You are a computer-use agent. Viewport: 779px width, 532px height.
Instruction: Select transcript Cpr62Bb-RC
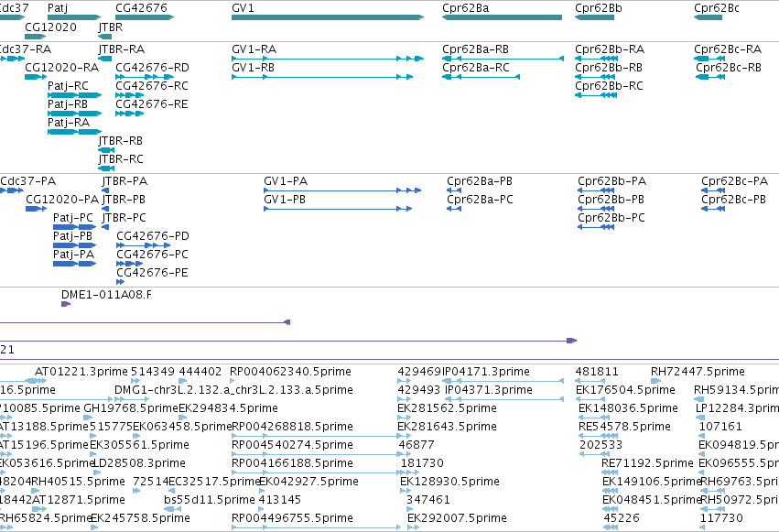596,95
